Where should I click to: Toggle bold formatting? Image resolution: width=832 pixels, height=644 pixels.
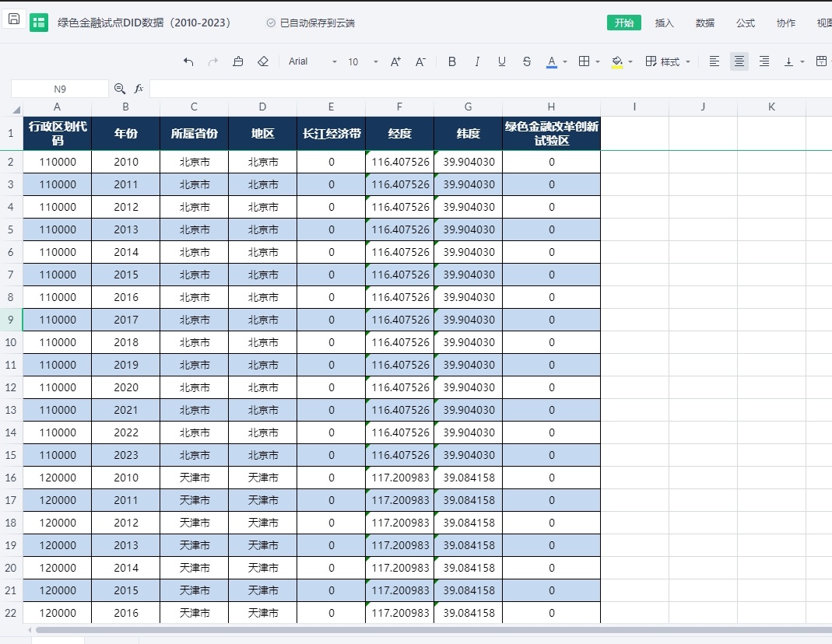pos(452,61)
